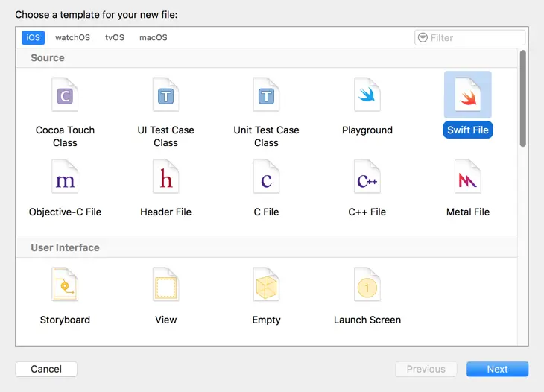Select the Launch Screen template icon
544x392 pixels.
pos(367,286)
